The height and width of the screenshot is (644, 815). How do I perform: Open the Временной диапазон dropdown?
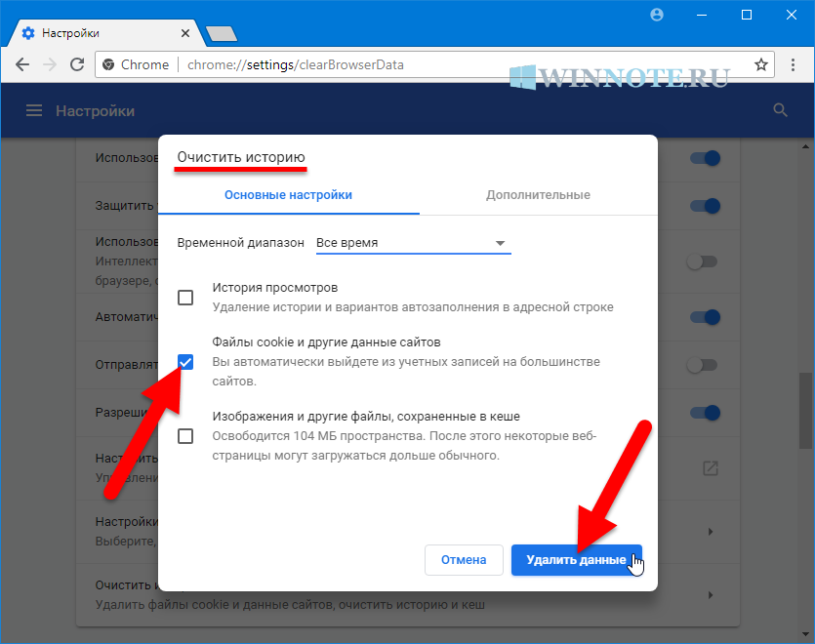(x=414, y=243)
